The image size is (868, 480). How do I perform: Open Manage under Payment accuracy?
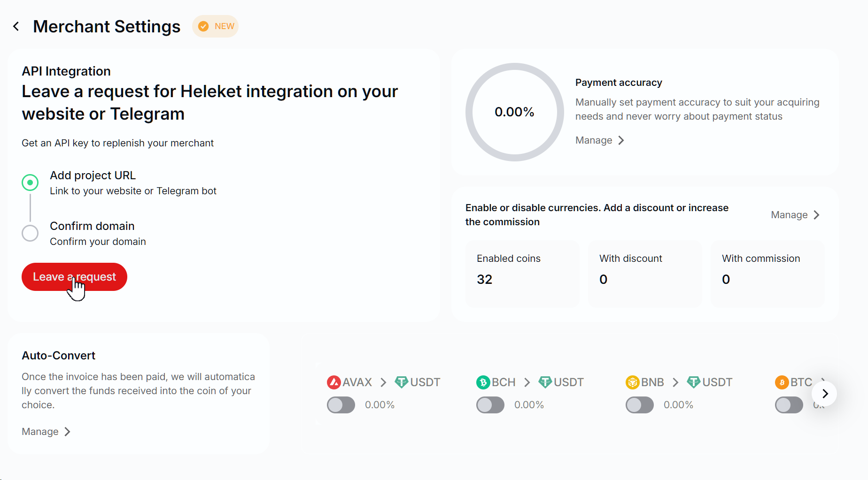(x=599, y=140)
